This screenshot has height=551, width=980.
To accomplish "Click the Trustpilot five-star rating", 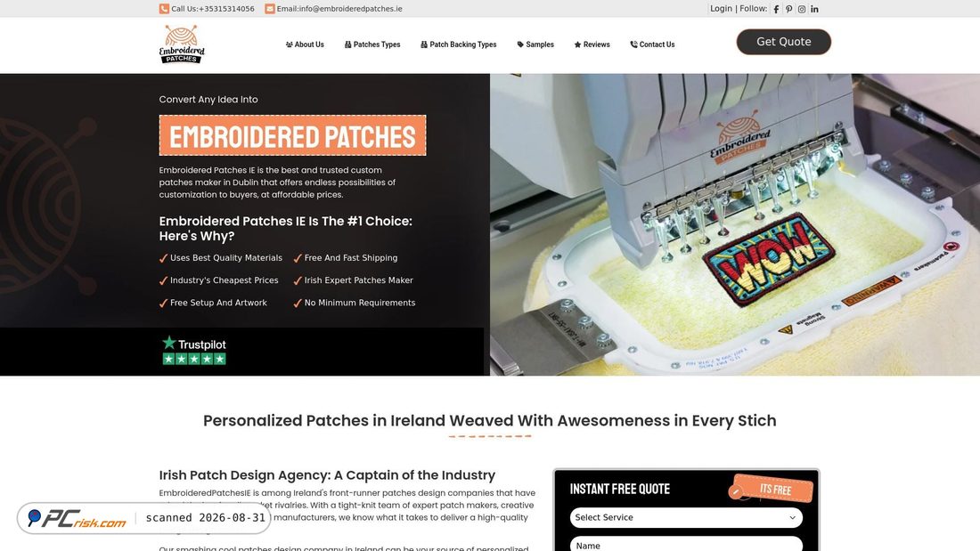I will tap(194, 359).
